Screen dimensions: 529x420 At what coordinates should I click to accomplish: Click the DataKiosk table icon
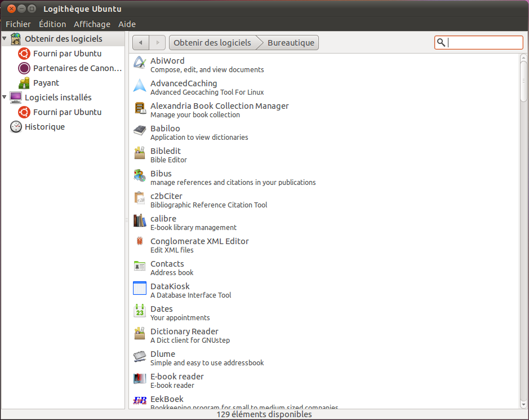tap(140, 288)
